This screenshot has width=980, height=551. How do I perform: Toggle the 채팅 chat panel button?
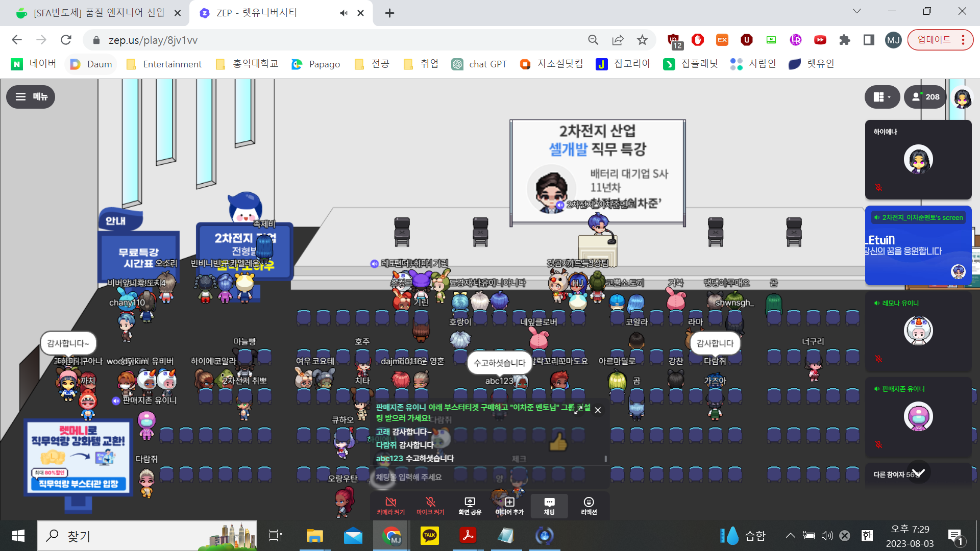(x=549, y=506)
